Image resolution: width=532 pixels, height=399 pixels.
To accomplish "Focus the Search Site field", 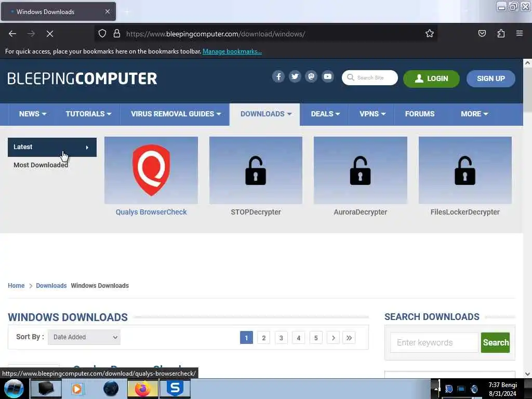I will (x=370, y=78).
